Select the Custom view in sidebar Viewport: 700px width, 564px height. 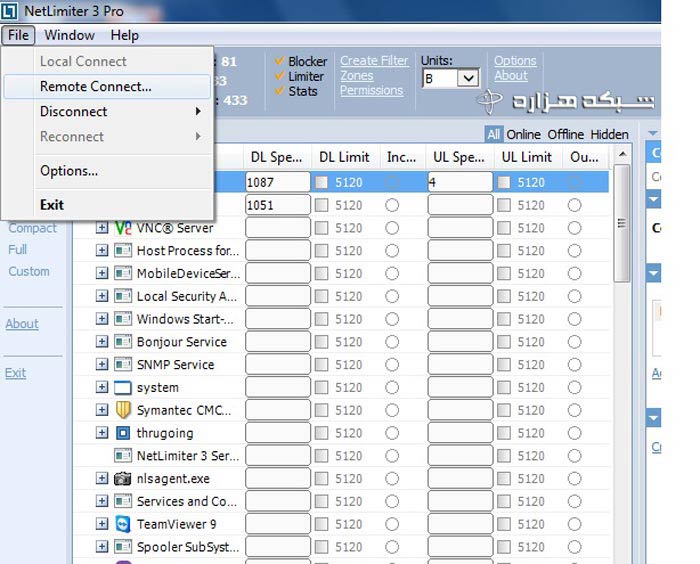coord(29,271)
